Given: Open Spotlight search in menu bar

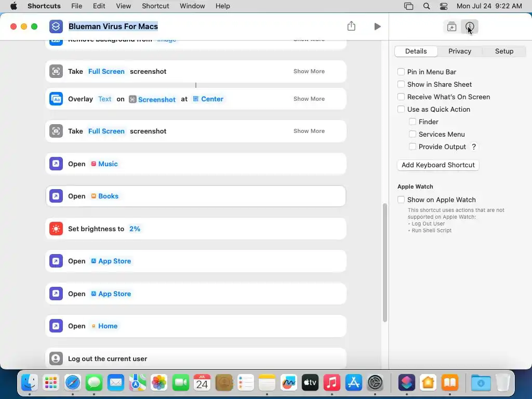Looking at the screenshot, I should coord(427,6).
